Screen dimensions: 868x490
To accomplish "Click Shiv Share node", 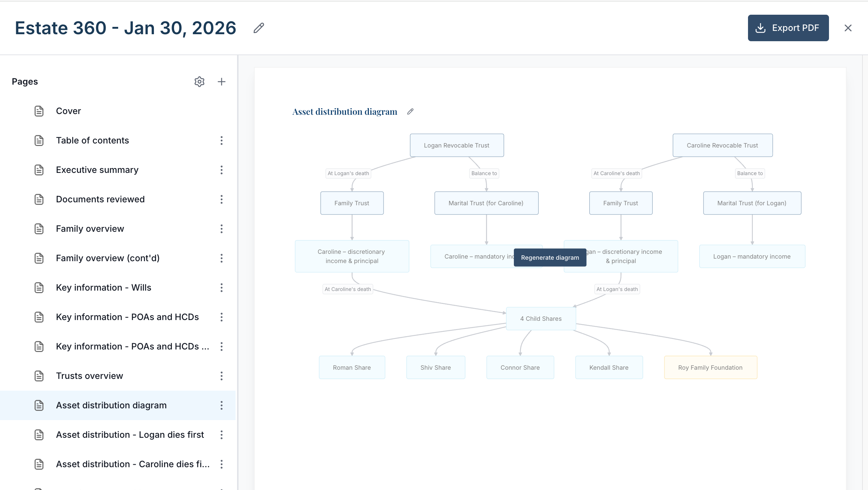I will 435,367.
